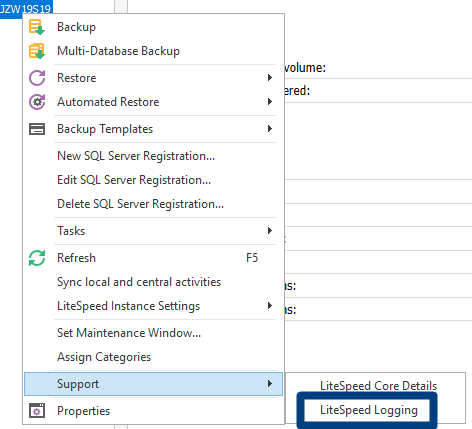Choose Assign Categories entry
Screen dimensions: 472x429
[104, 357]
